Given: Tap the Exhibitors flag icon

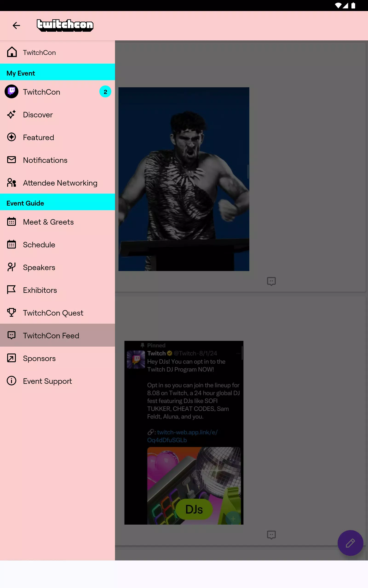Looking at the screenshot, I should [x=11, y=290].
